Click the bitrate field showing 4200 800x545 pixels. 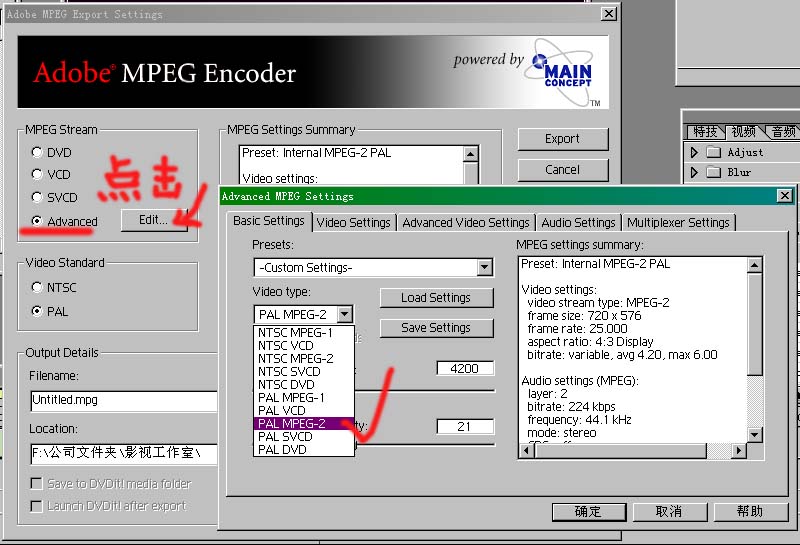[465, 368]
